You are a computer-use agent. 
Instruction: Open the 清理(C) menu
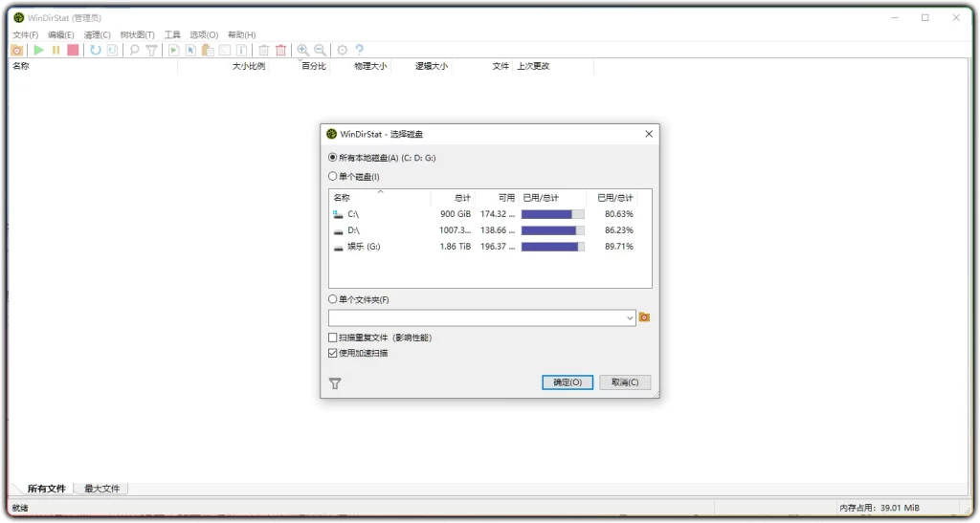click(x=97, y=35)
